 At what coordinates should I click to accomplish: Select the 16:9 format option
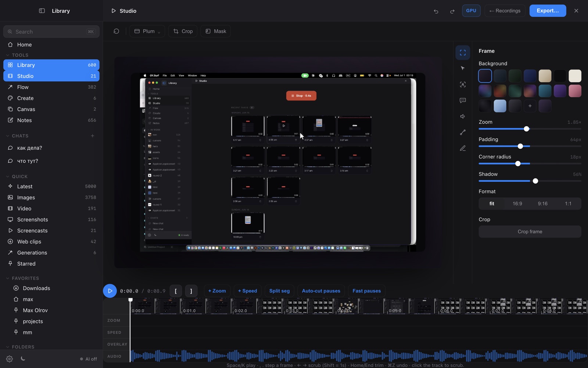tap(517, 204)
